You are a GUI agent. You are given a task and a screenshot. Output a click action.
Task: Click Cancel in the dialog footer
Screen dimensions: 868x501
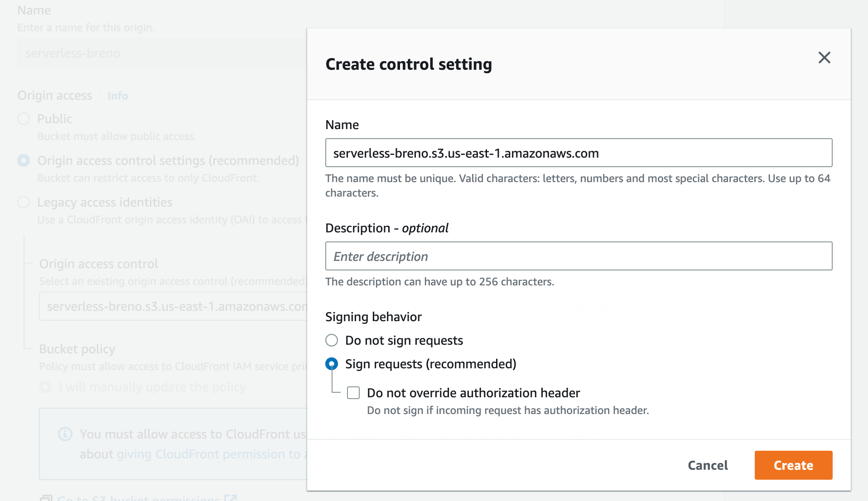pyautogui.click(x=708, y=465)
